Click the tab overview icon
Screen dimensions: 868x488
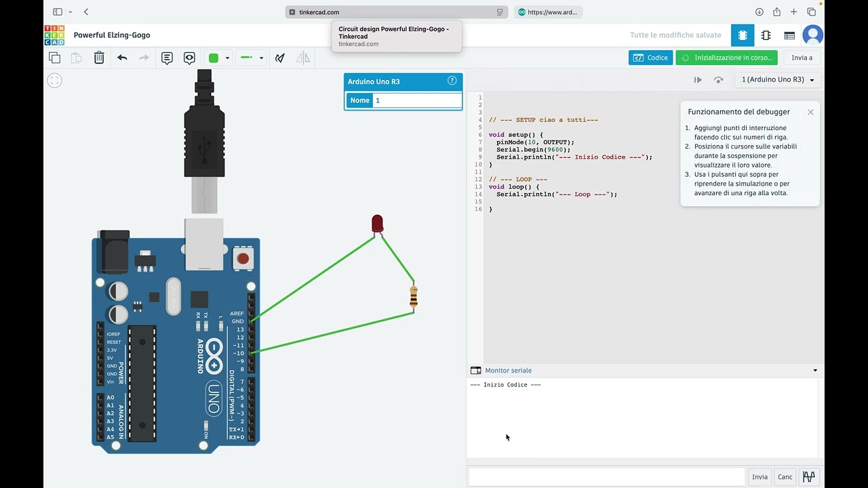point(811,12)
